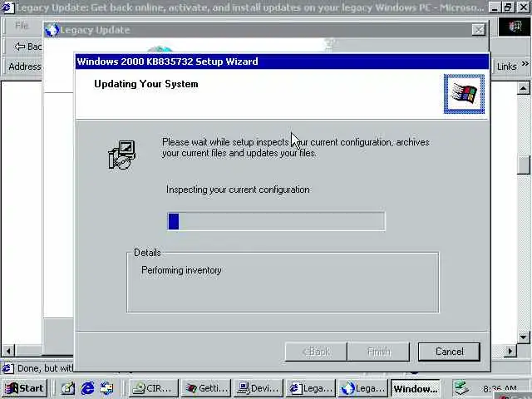This screenshot has width=532, height=399.
Task: Launch Internet Explorer from quick launch
Action: click(x=87, y=388)
